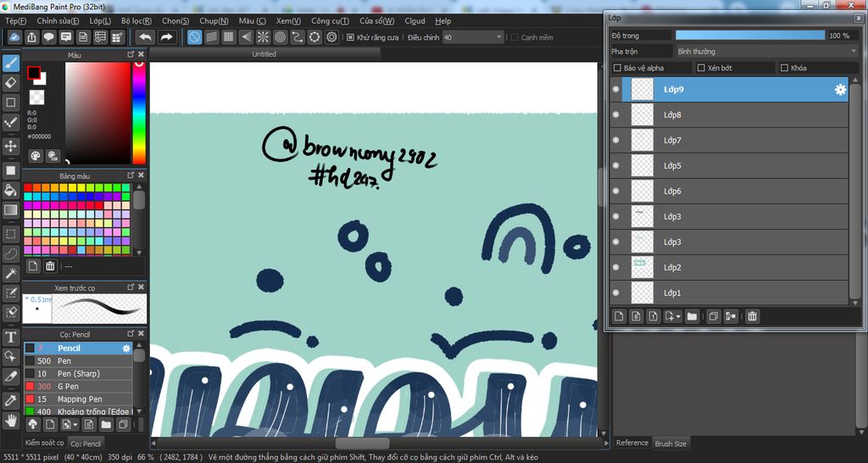
Task: Select the Lasso selection tool
Action: tap(10, 254)
